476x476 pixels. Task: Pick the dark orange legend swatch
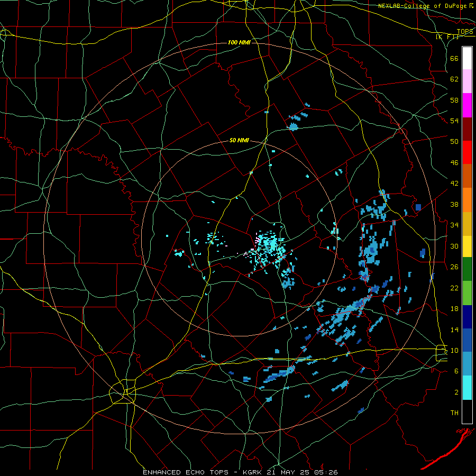coord(467,176)
